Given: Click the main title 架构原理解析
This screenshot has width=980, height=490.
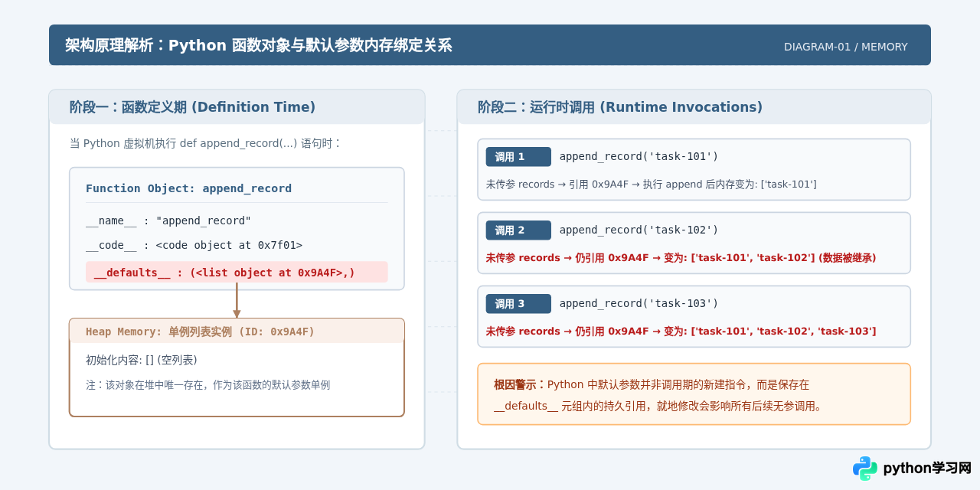Looking at the screenshot, I should pos(259,45).
